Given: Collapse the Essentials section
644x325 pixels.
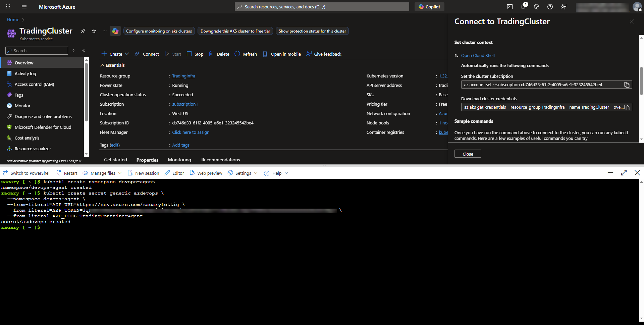Looking at the screenshot, I should 102,65.
